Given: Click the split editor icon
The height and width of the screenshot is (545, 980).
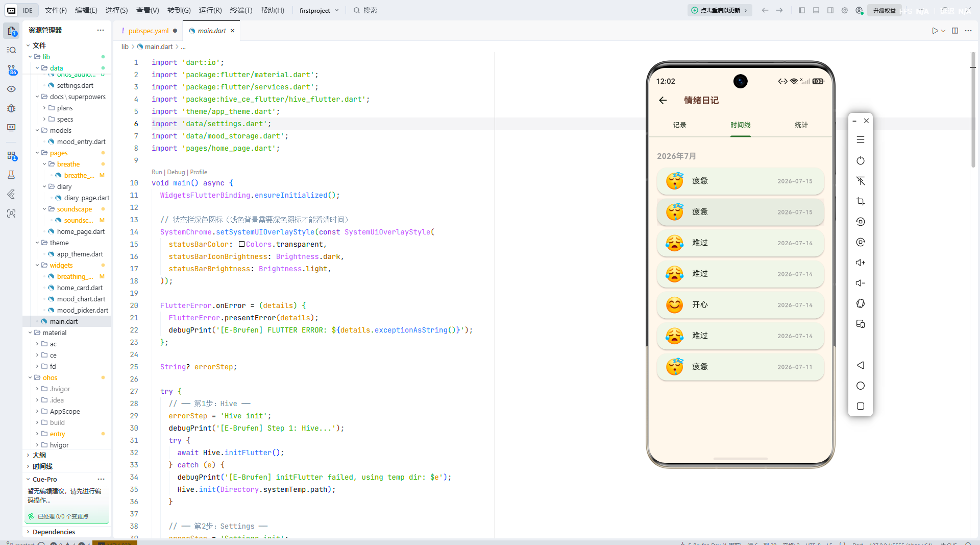Looking at the screenshot, I should [x=955, y=31].
